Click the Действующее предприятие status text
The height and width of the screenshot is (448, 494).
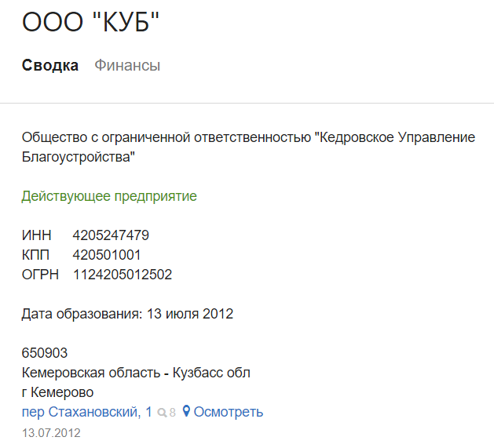point(109,196)
